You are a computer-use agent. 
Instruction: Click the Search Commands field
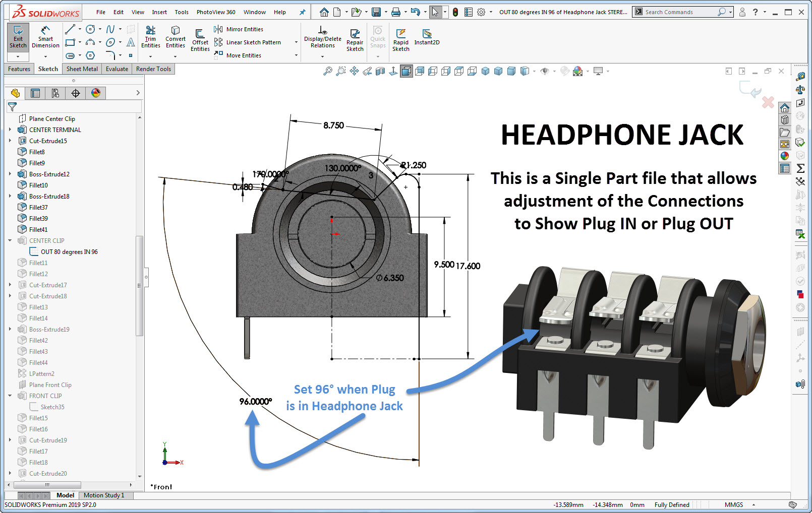pyautogui.click(x=679, y=12)
